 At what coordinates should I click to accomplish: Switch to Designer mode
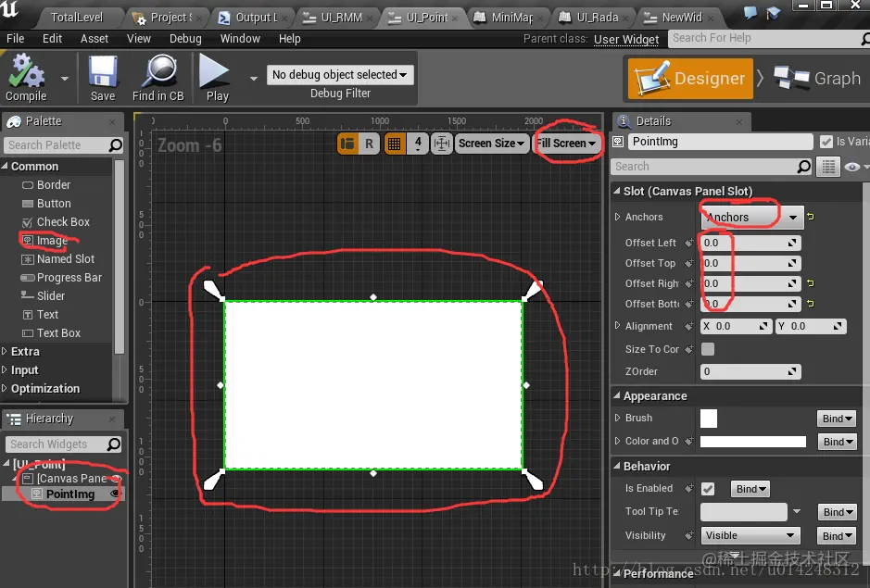(x=691, y=79)
